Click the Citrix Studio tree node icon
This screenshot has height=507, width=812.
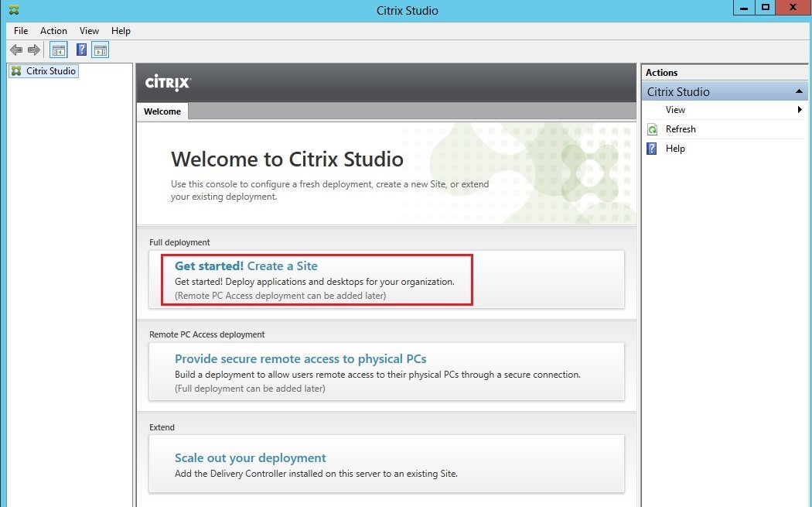point(16,71)
